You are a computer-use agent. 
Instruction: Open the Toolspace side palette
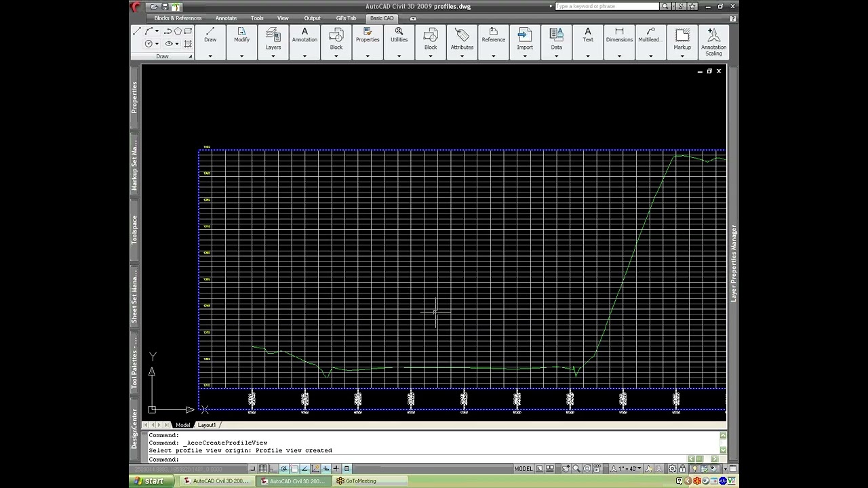coord(134,230)
